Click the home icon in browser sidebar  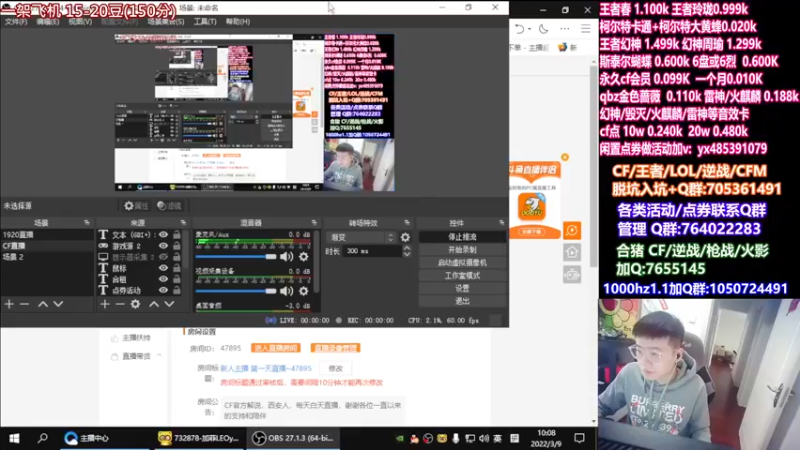[572, 252]
